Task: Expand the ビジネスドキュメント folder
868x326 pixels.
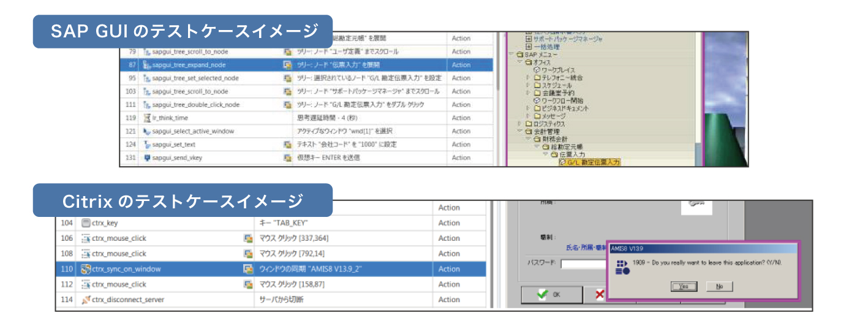Action: 528,108
